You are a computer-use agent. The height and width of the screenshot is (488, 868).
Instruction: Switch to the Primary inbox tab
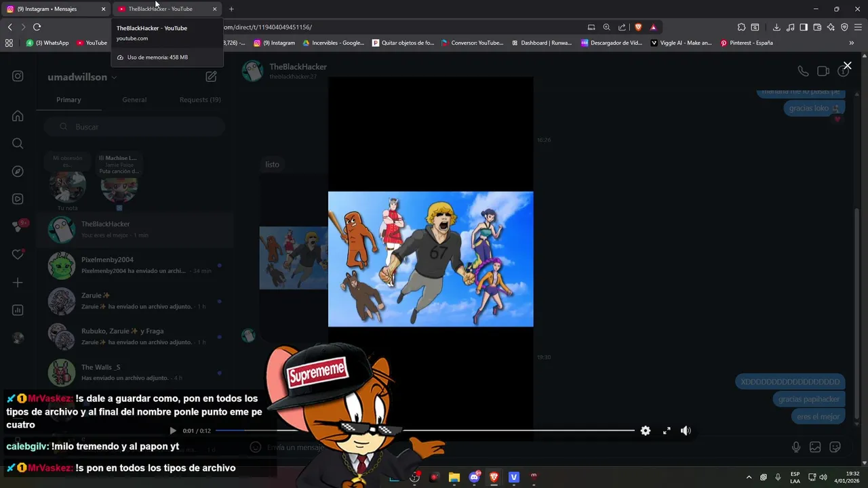click(x=68, y=100)
